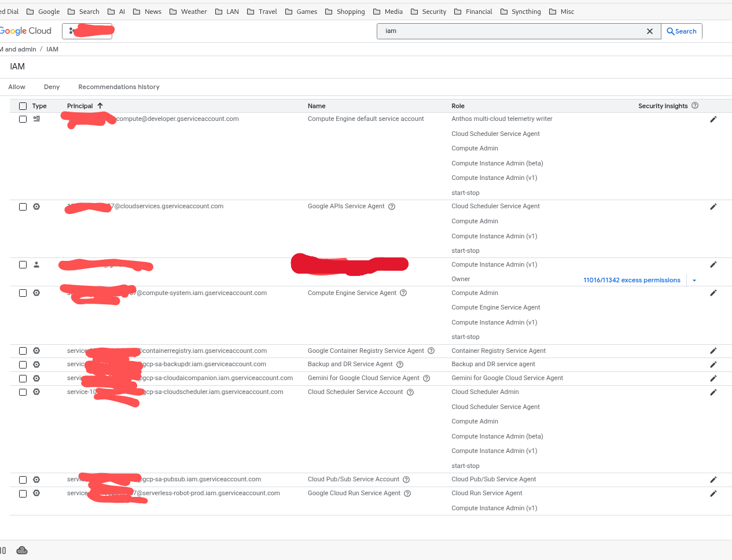This screenshot has height=560, width=732.
Task: Open the project selector dropdown
Action: click(87, 31)
